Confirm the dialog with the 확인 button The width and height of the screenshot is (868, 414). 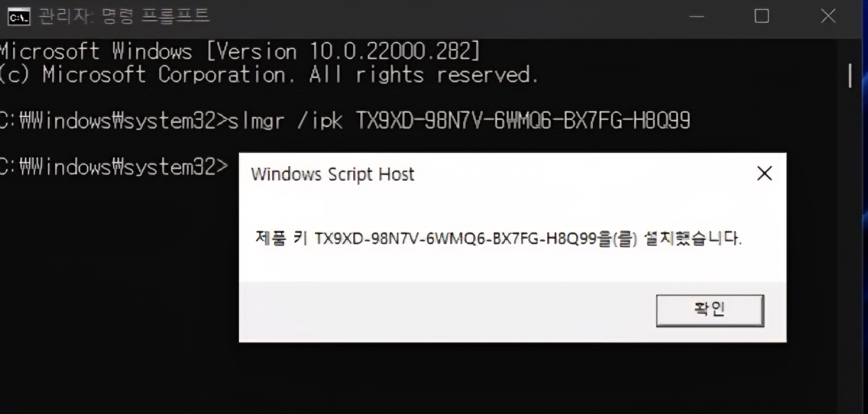pyautogui.click(x=710, y=310)
